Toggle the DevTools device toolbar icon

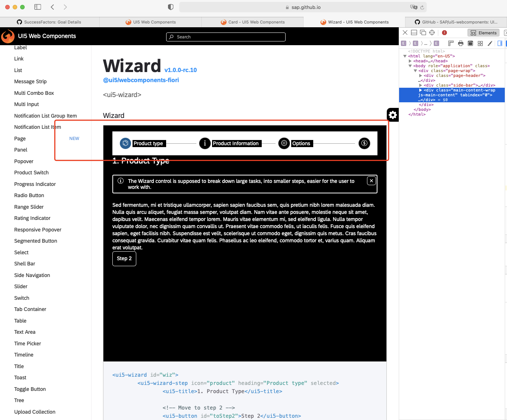click(423, 32)
